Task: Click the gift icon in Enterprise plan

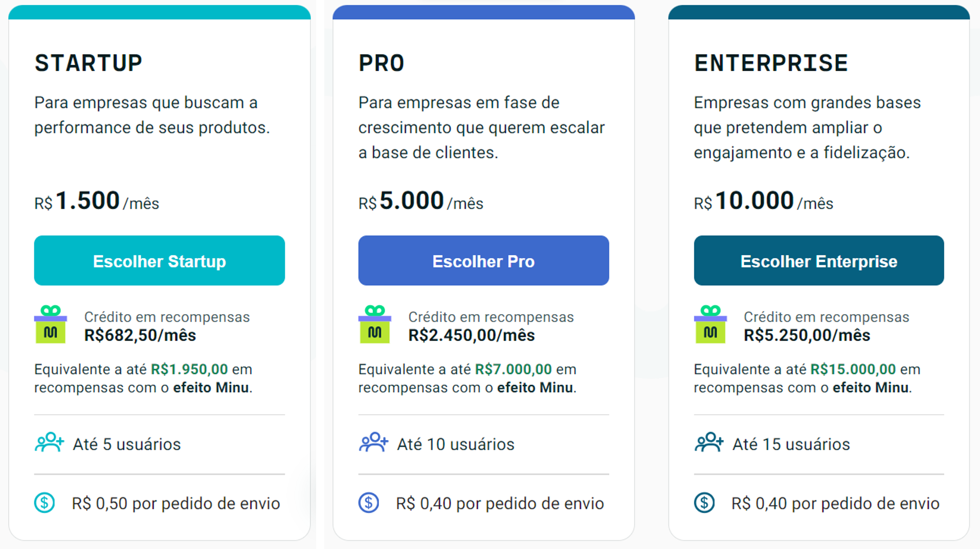Action: coord(710,325)
